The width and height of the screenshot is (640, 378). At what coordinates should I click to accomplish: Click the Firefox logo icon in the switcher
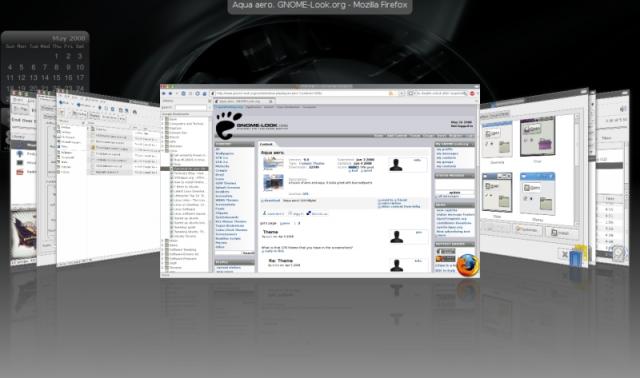click(467, 265)
